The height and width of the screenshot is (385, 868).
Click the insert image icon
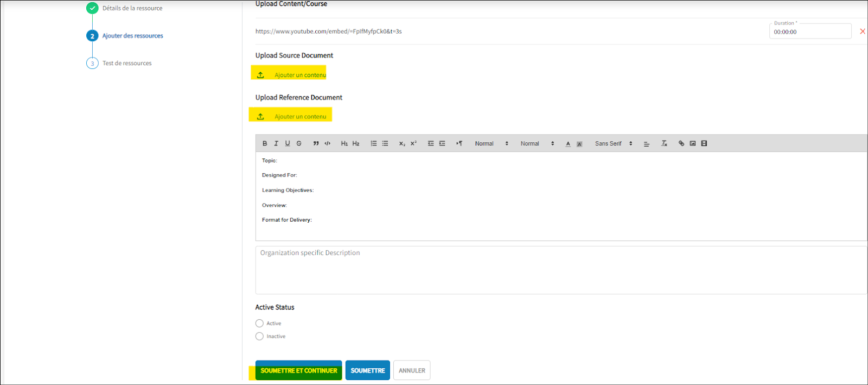pos(693,143)
